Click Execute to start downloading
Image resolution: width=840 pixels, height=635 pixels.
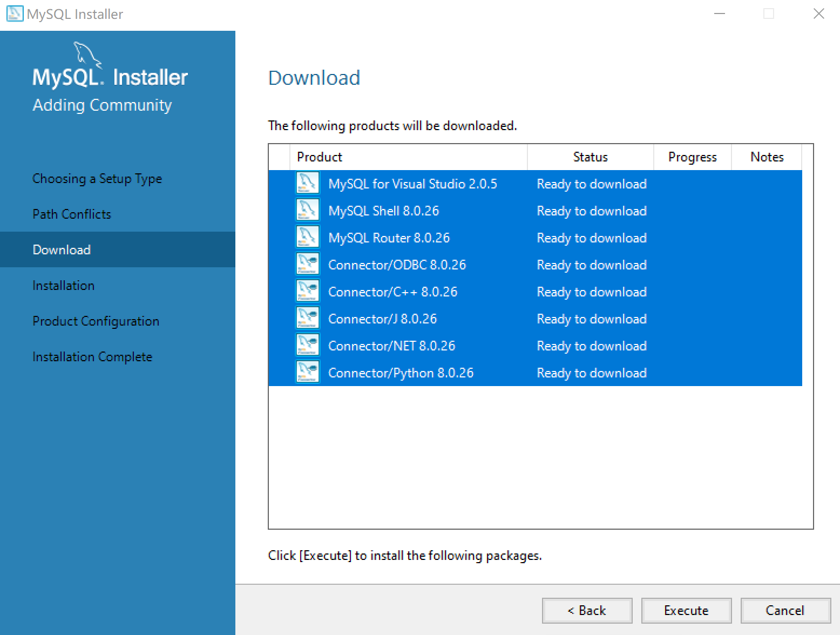coord(687,611)
